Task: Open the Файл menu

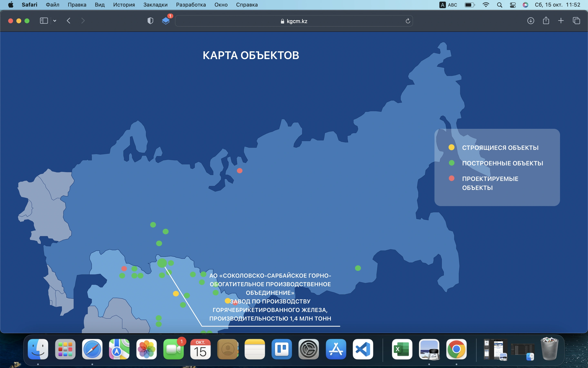Action: point(52,5)
